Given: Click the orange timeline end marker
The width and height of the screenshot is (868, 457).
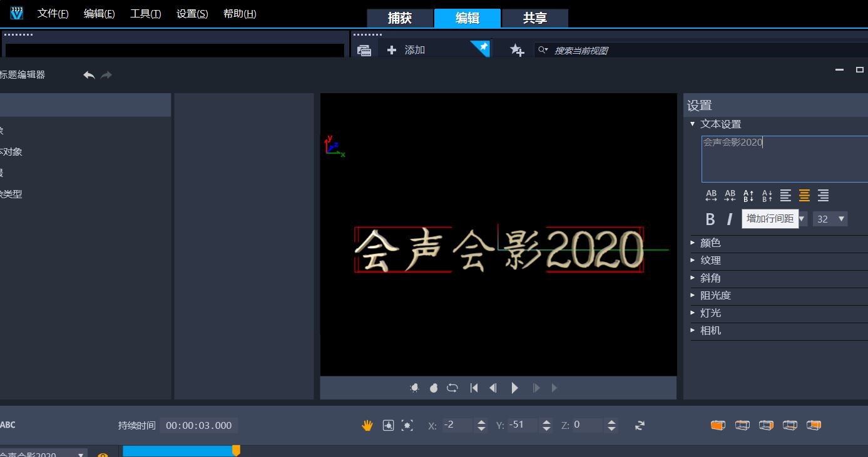Looking at the screenshot, I should pyautogui.click(x=236, y=450).
